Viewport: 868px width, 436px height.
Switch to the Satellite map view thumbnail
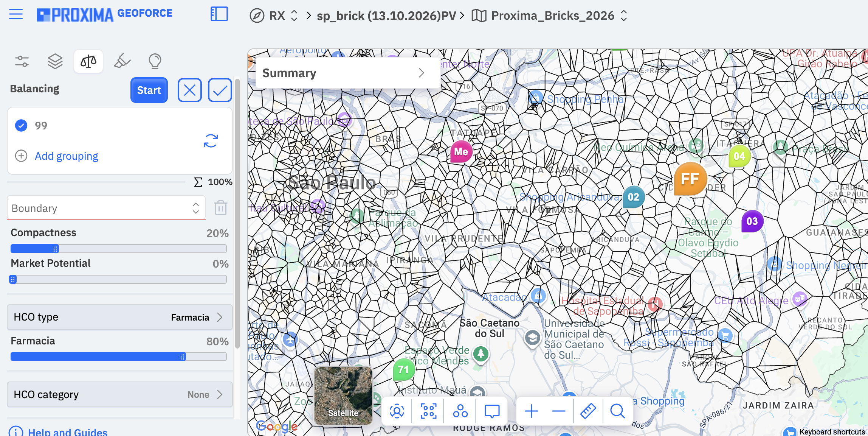[343, 396]
